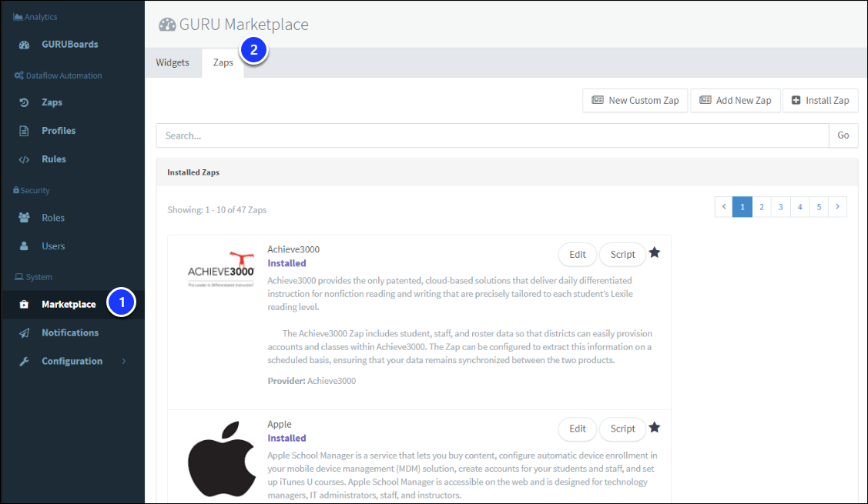Click the Users person icon
This screenshot has width=868, height=504.
24,246
